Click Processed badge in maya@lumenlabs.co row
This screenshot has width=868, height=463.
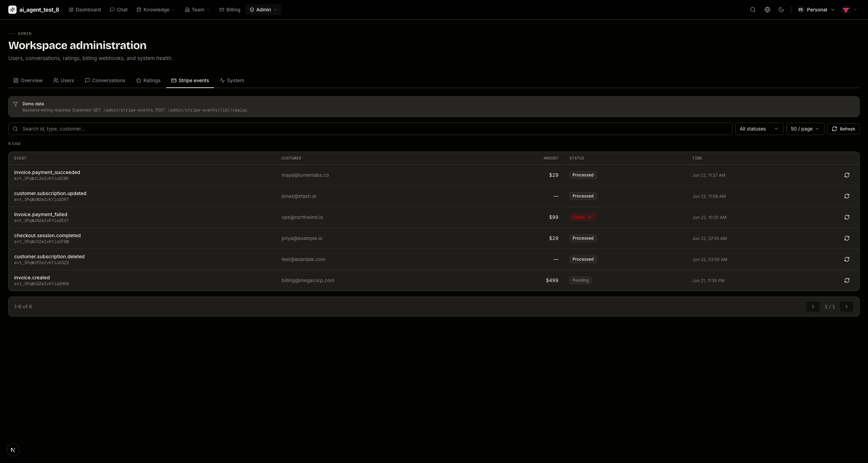pos(583,175)
